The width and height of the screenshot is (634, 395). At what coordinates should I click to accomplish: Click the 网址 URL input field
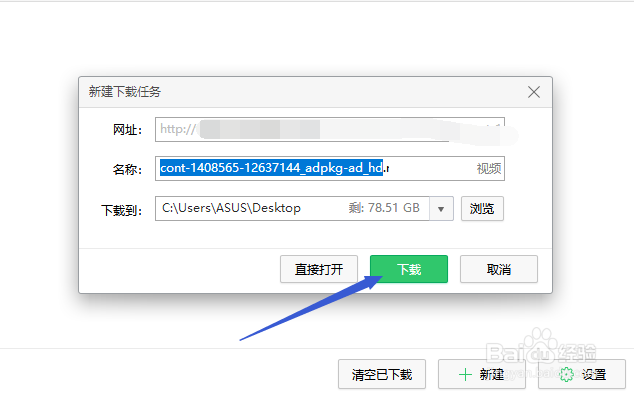pyautogui.click(x=330, y=129)
